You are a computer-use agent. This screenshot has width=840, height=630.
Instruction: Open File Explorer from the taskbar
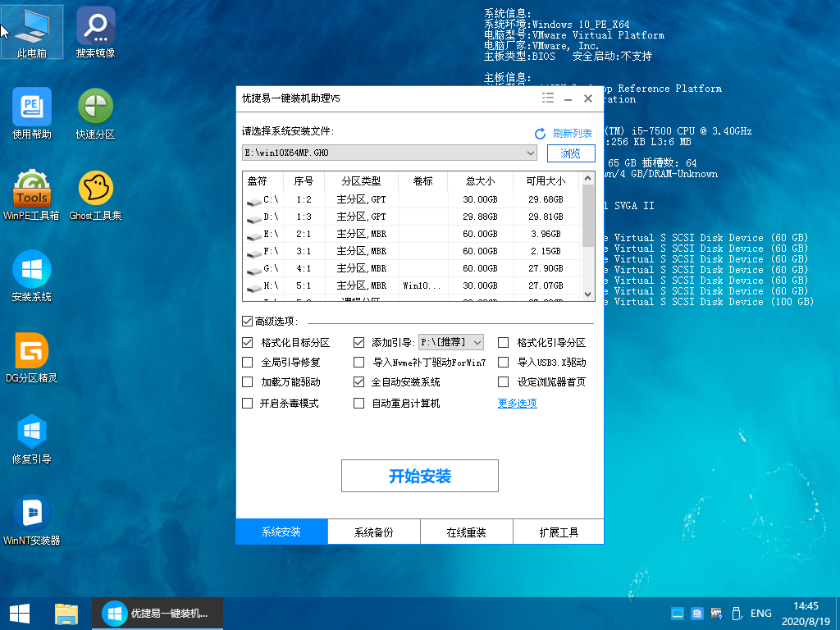[x=66, y=614]
